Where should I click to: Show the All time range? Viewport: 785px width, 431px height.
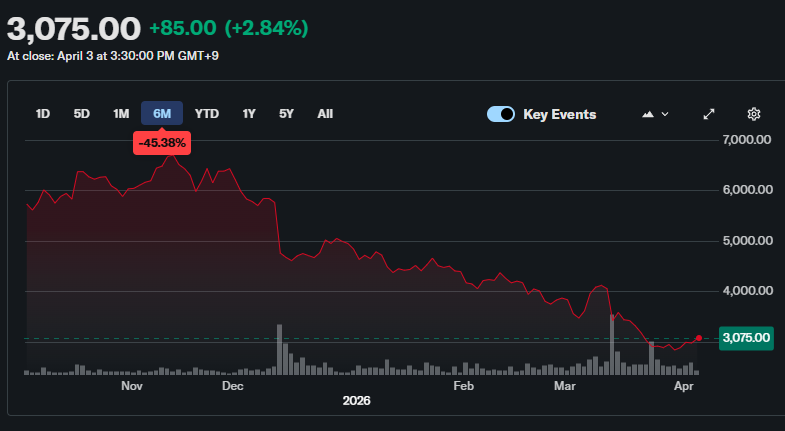pyautogui.click(x=325, y=114)
